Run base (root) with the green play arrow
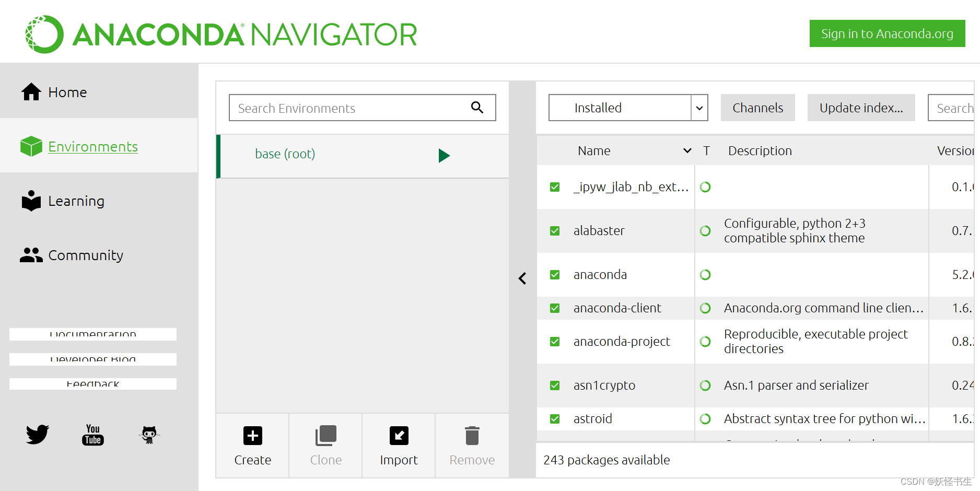 point(444,156)
